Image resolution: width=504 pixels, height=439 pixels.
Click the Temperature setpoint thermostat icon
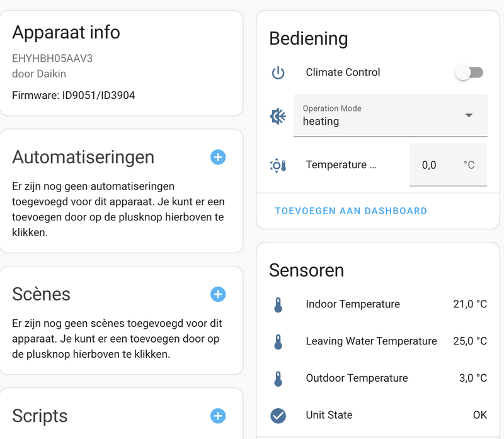(x=278, y=166)
